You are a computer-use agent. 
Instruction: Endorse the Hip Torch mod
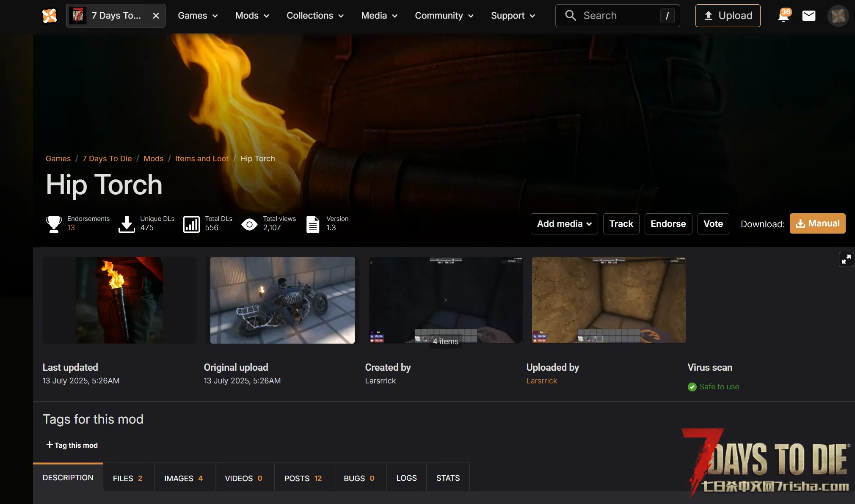pos(668,224)
